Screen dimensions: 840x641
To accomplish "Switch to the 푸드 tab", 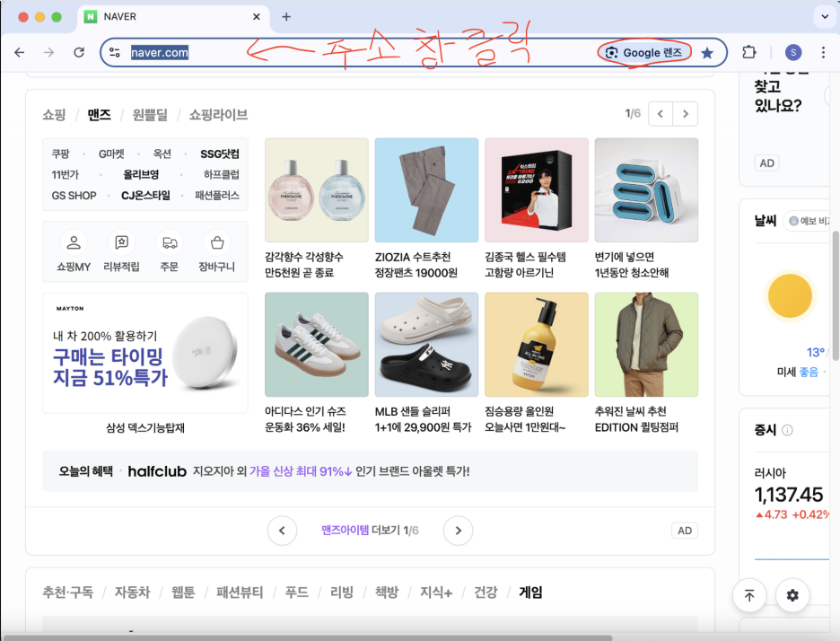I will click(297, 593).
